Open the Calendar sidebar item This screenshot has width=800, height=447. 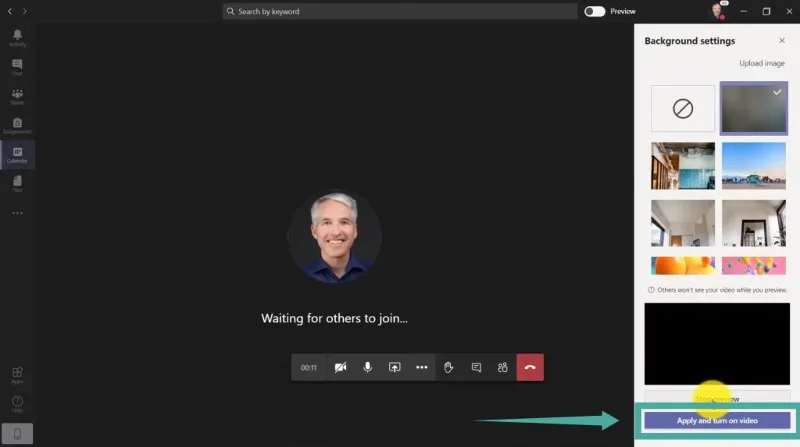pyautogui.click(x=17, y=155)
